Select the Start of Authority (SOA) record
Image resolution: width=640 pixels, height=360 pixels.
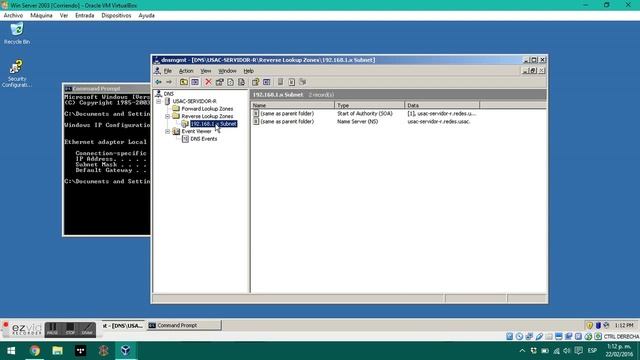coord(365,114)
